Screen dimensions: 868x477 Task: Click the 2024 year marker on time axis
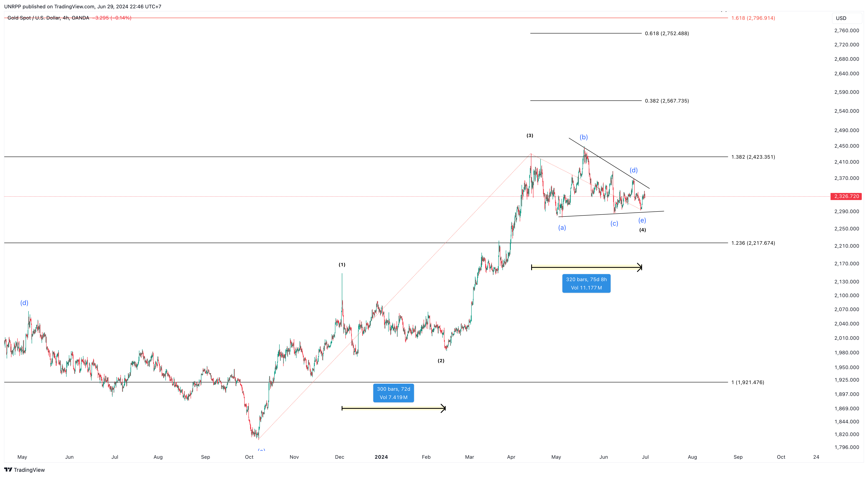381,457
